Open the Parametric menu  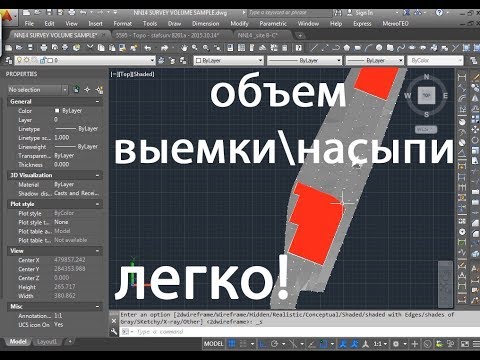[x=273, y=24]
